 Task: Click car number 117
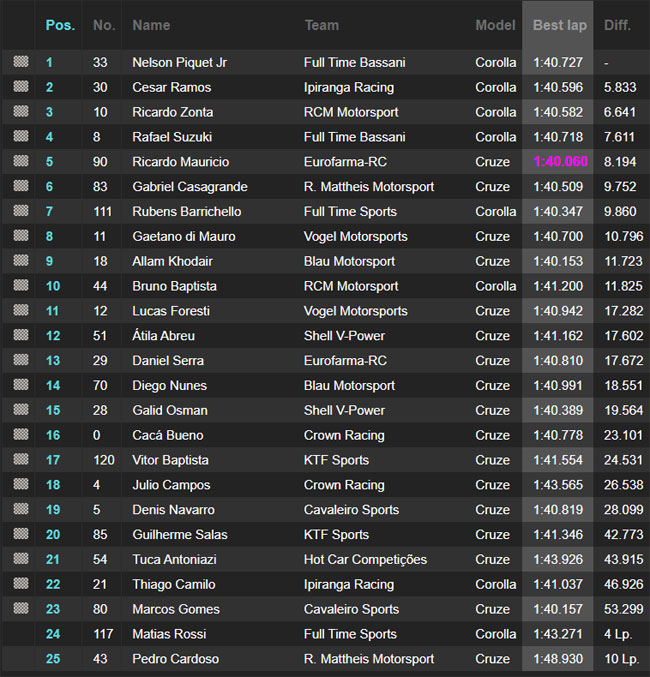click(x=103, y=634)
